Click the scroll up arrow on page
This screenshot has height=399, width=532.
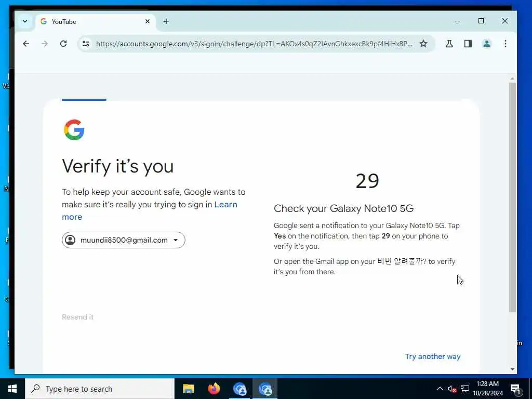click(x=512, y=79)
